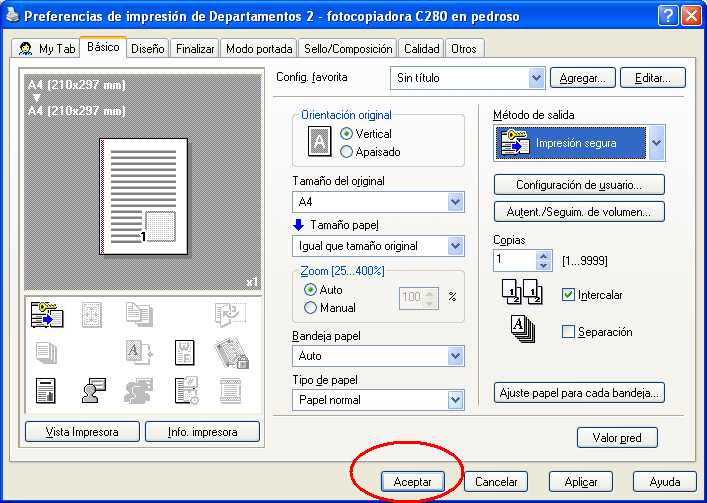707x503 pixels.
Task: Click the zoom percentage field showing 100
Action: tap(412, 298)
